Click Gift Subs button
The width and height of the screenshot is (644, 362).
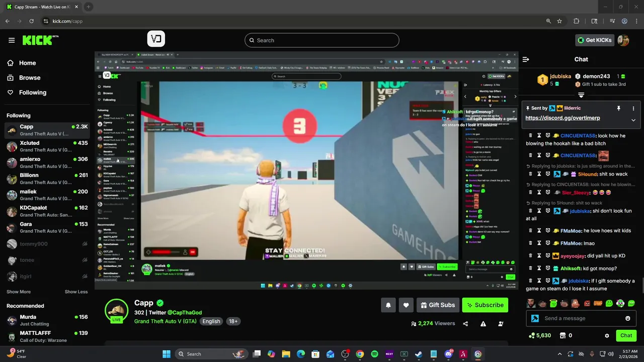(438, 305)
